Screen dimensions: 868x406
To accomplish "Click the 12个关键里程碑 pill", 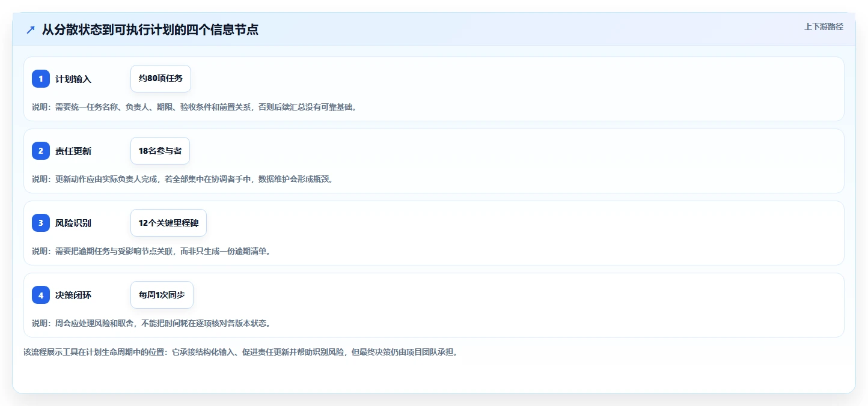I will coord(168,223).
